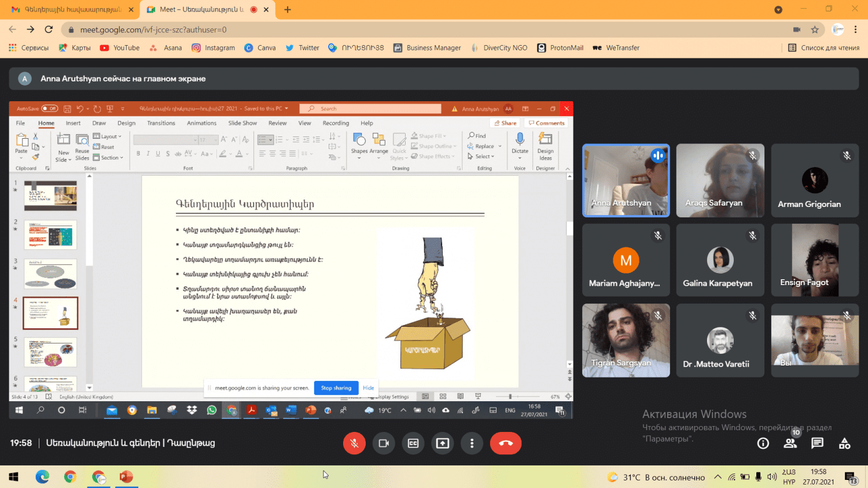The height and width of the screenshot is (488, 868).
Task: Leave the call with red hang-up button
Action: click(x=505, y=443)
